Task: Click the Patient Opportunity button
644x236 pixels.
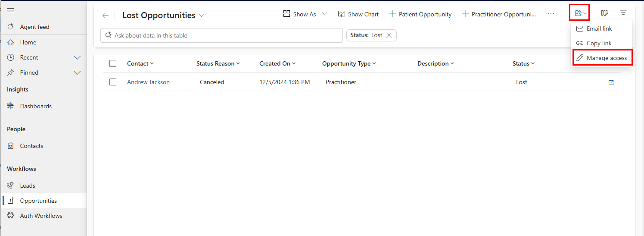Action: point(420,14)
